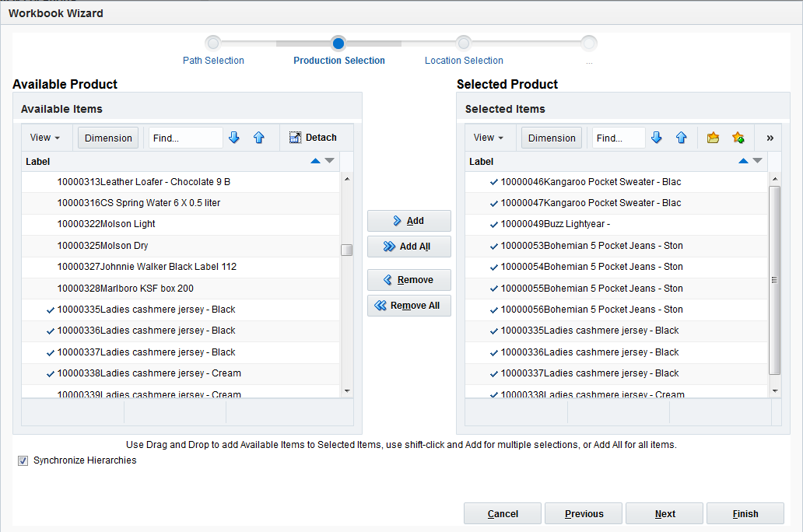Image resolution: width=803 pixels, height=532 pixels.
Task: Click the find-next down arrow in Selected Items
Action: [657, 138]
